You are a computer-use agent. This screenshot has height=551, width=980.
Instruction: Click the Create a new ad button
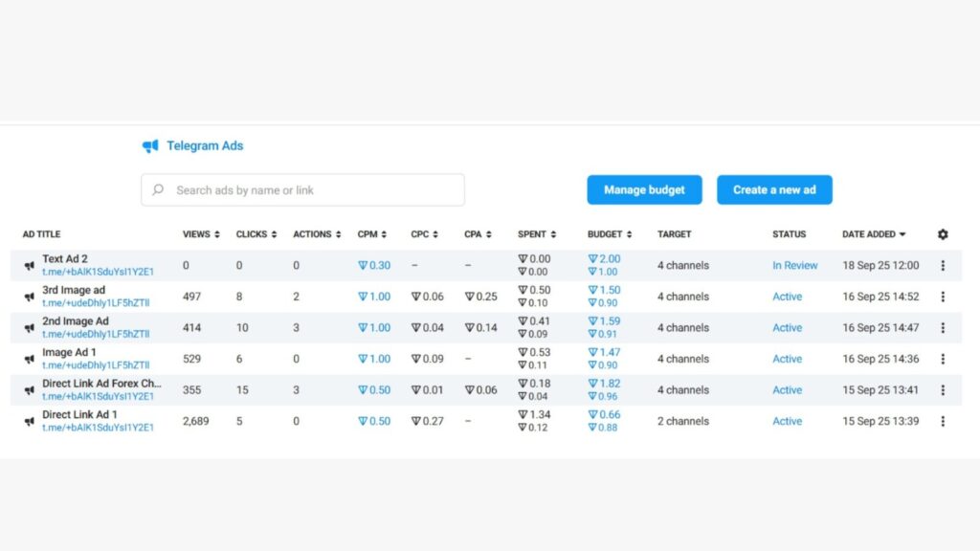pos(774,189)
